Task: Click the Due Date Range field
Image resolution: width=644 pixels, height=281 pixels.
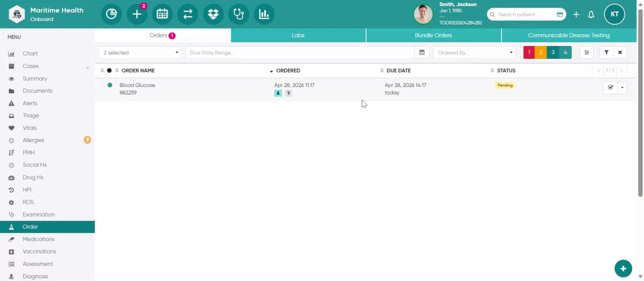Action: tap(300, 52)
